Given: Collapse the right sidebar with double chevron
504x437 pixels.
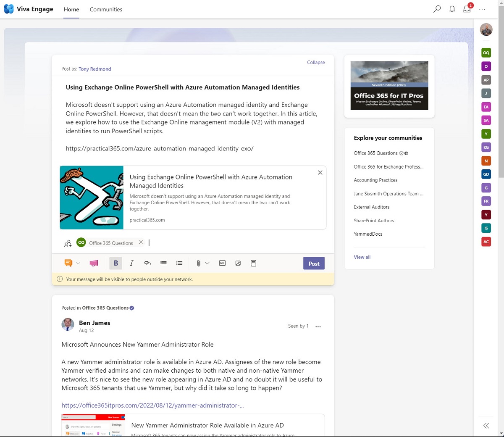Looking at the screenshot, I should (x=486, y=426).
